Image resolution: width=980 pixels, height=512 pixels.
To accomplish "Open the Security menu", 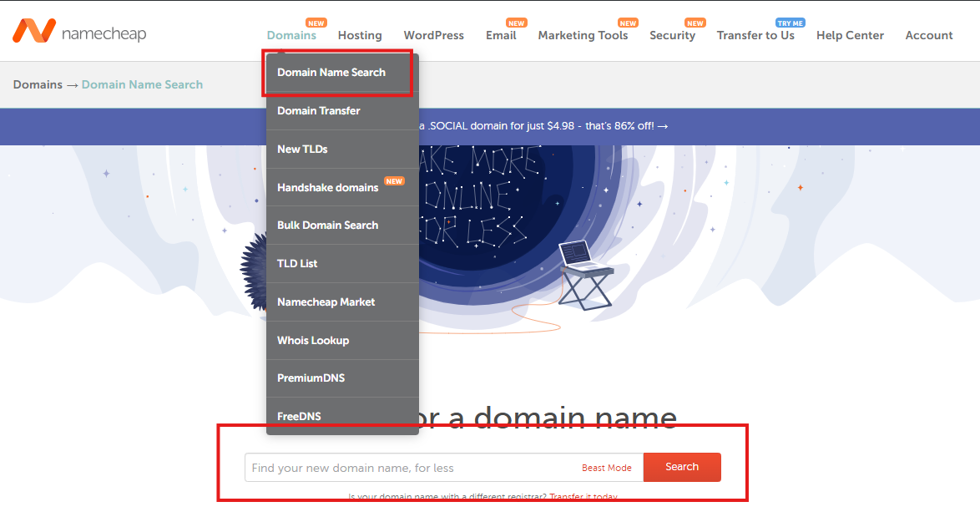I will 672,36.
